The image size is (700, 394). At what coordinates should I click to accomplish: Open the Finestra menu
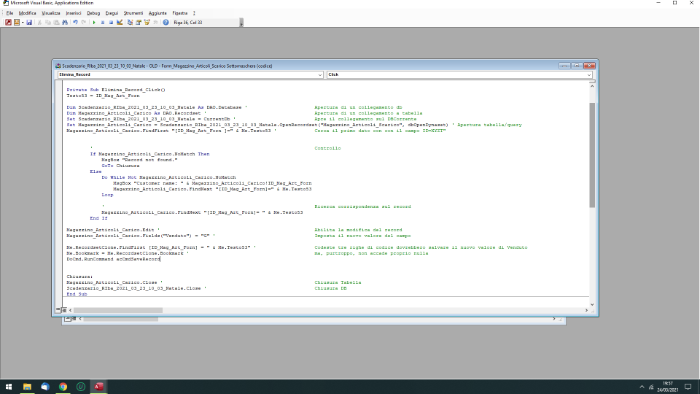180,13
